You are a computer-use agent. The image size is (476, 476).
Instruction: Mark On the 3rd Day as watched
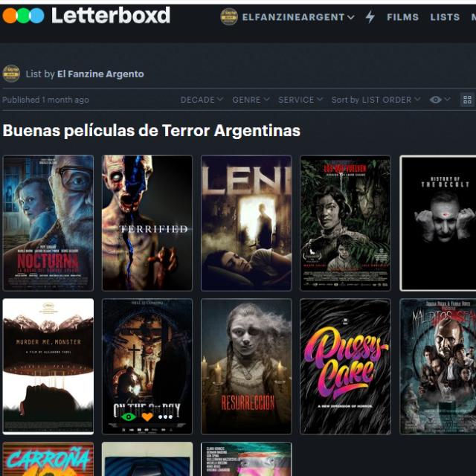coord(129,416)
